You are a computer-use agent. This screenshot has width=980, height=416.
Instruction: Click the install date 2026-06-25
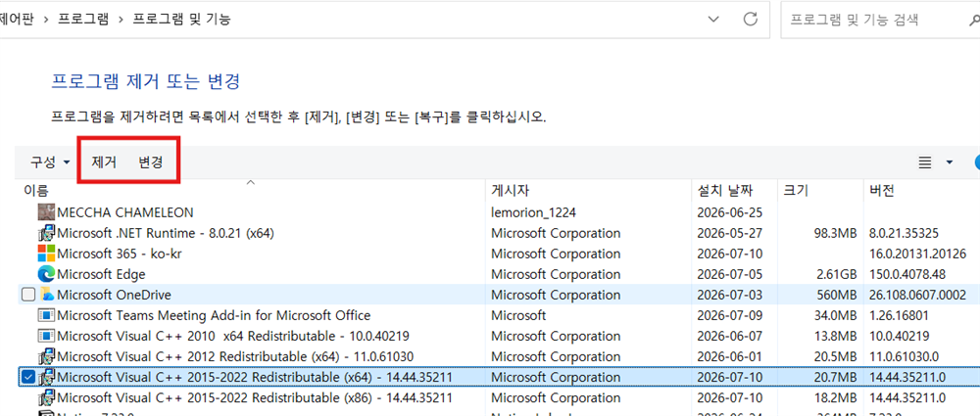click(x=729, y=212)
